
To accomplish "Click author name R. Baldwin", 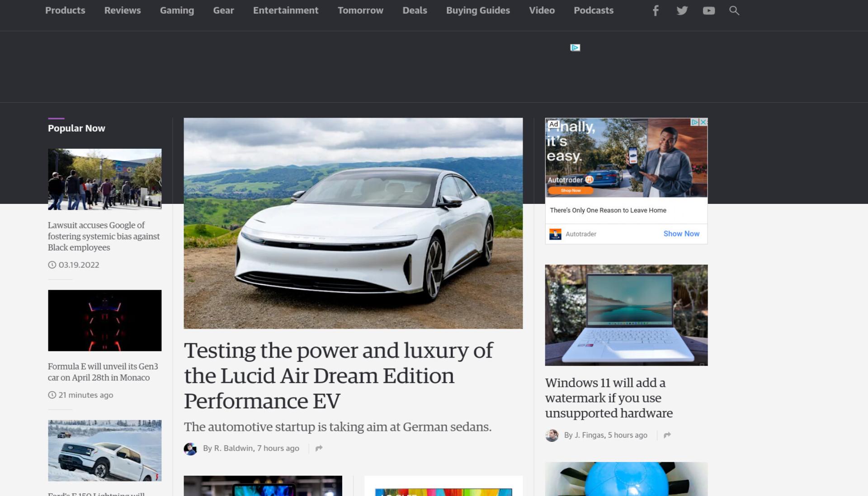I will (233, 448).
